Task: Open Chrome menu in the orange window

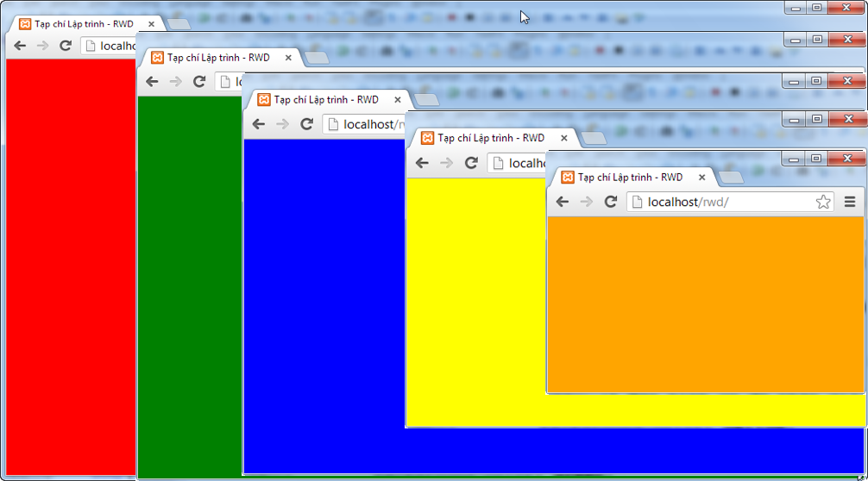Action: coord(850,202)
